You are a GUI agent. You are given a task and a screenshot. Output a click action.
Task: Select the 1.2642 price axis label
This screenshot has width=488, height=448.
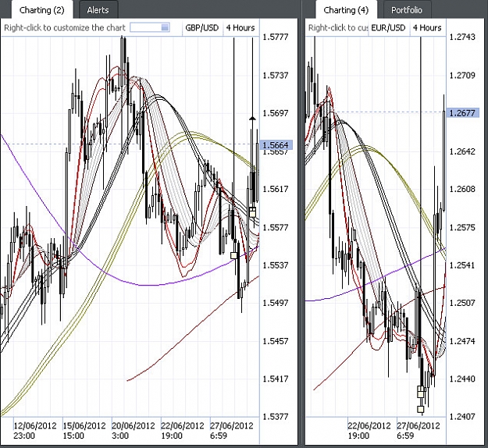(x=462, y=151)
